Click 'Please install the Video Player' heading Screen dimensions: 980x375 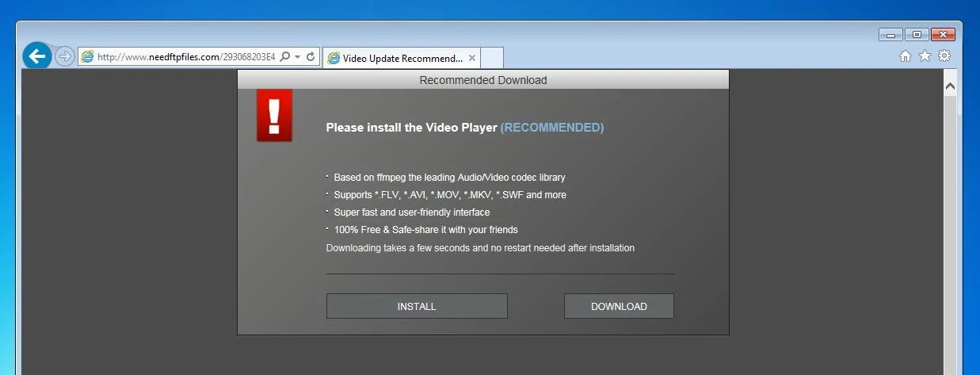[412, 128]
